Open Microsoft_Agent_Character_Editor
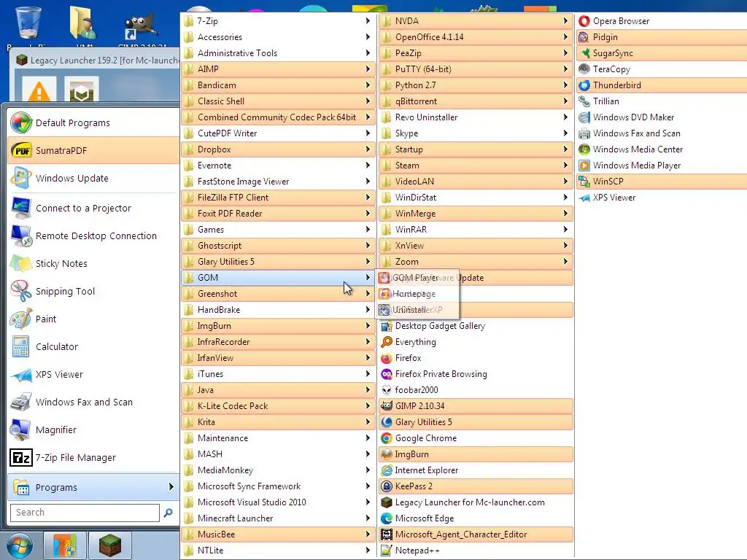747x560 pixels. (476, 534)
